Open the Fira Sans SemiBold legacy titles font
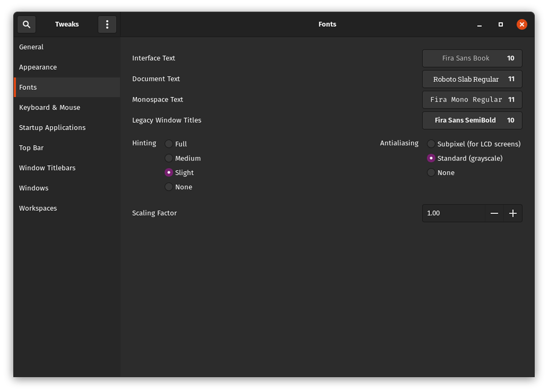548x392 pixels. [471, 120]
